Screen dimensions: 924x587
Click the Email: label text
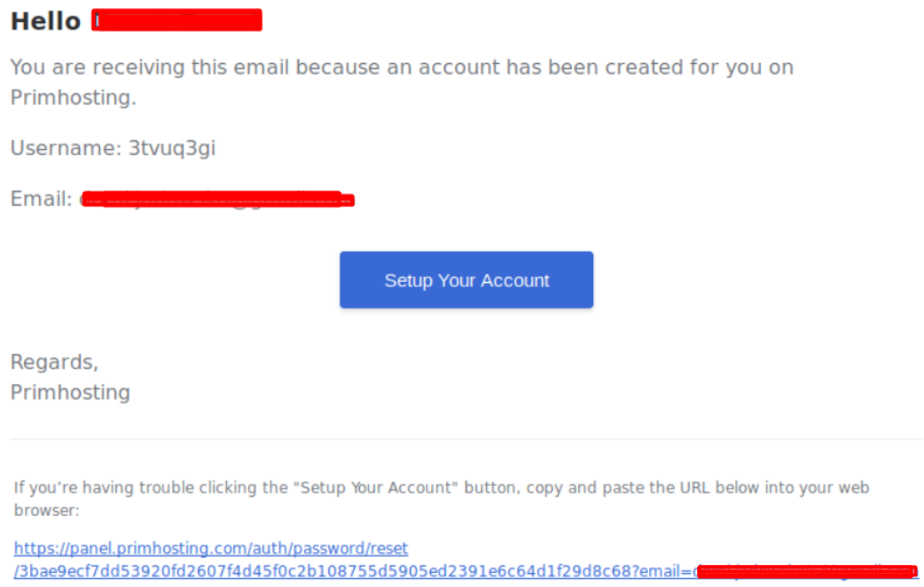pyautogui.click(x=42, y=199)
